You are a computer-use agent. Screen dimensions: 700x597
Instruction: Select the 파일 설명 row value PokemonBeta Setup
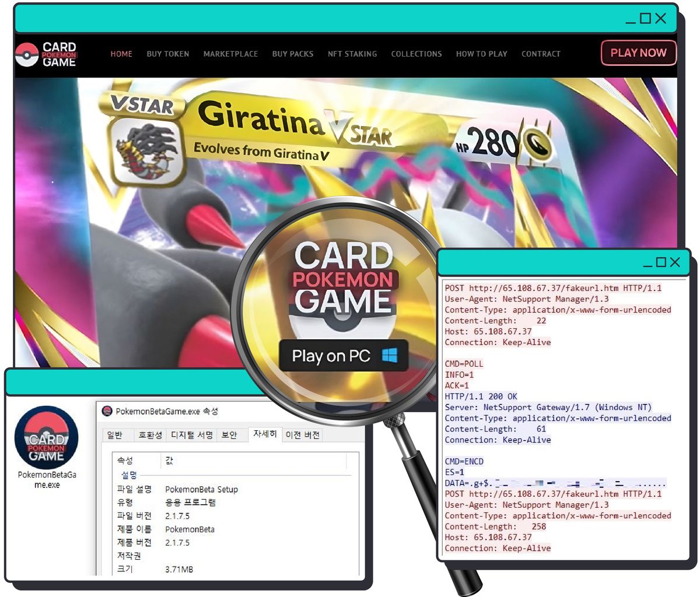[201, 489]
